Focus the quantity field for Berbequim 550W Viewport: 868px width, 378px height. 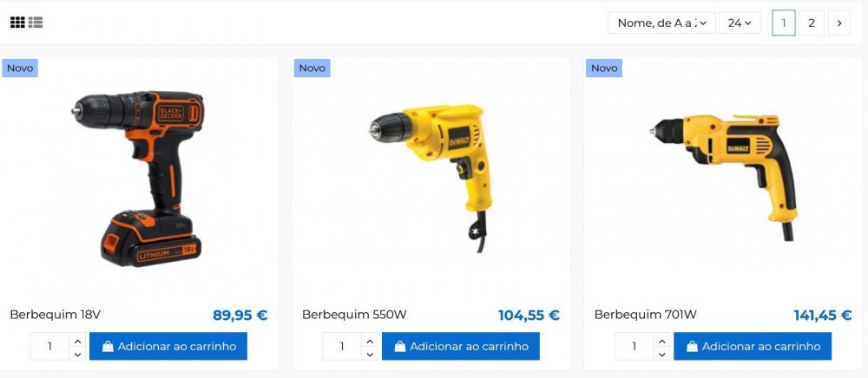(342, 347)
